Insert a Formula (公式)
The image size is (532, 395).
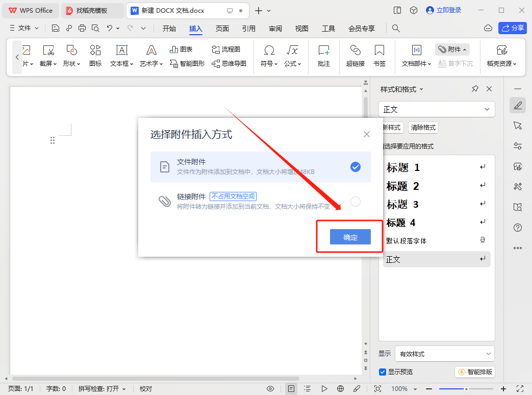(292, 56)
